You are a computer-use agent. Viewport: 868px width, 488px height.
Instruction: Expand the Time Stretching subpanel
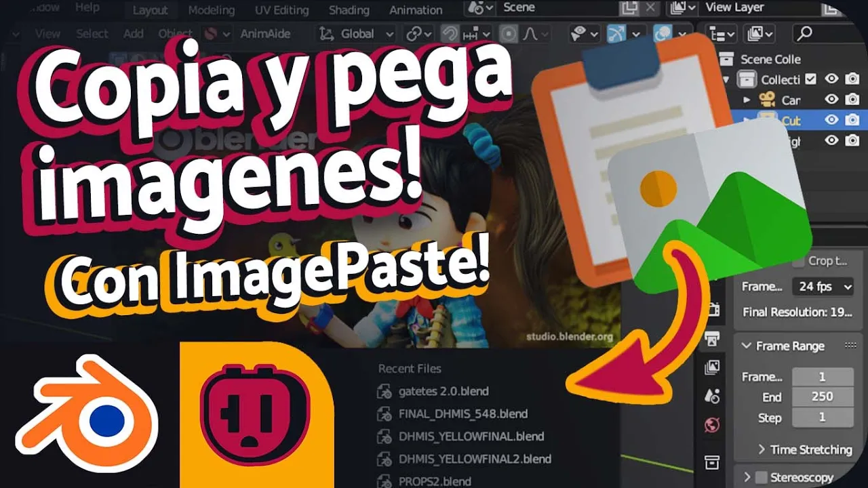(762, 449)
